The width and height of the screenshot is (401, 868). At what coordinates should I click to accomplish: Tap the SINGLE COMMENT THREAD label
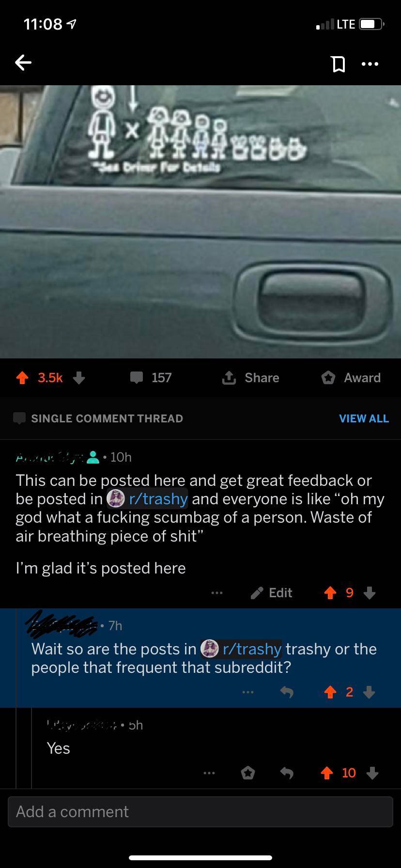[107, 418]
